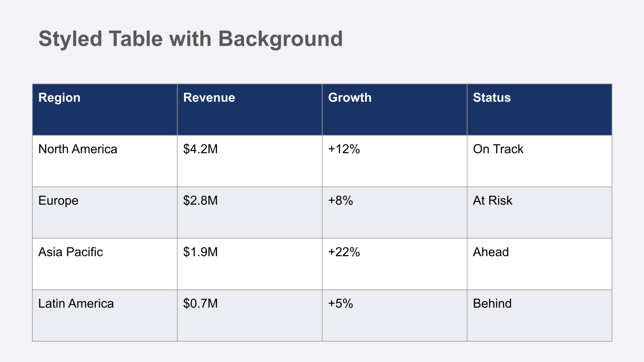The height and width of the screenshot is (362, 644).
Task: Select the '+8%' growth cell
Action: click(x=394, y=212)
